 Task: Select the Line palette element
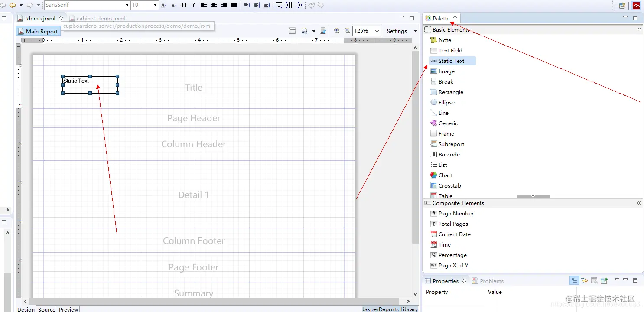coord(439,113)
